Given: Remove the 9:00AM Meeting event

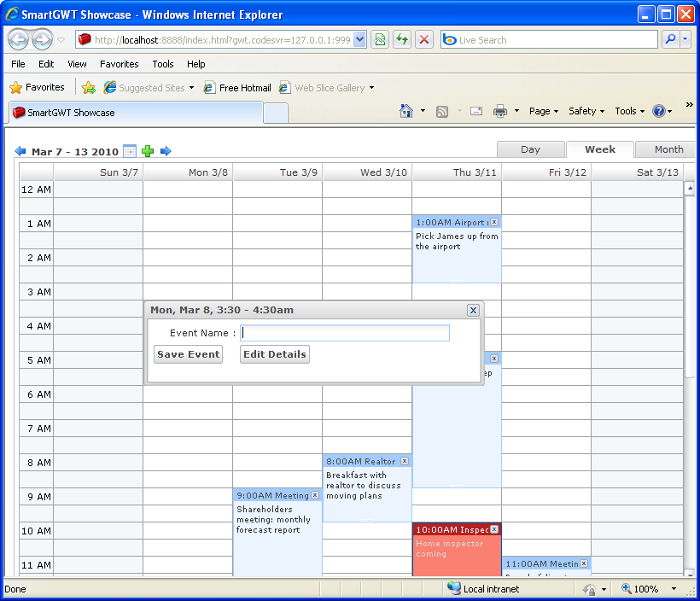Looking at the screenshot, I should (315, 495).
